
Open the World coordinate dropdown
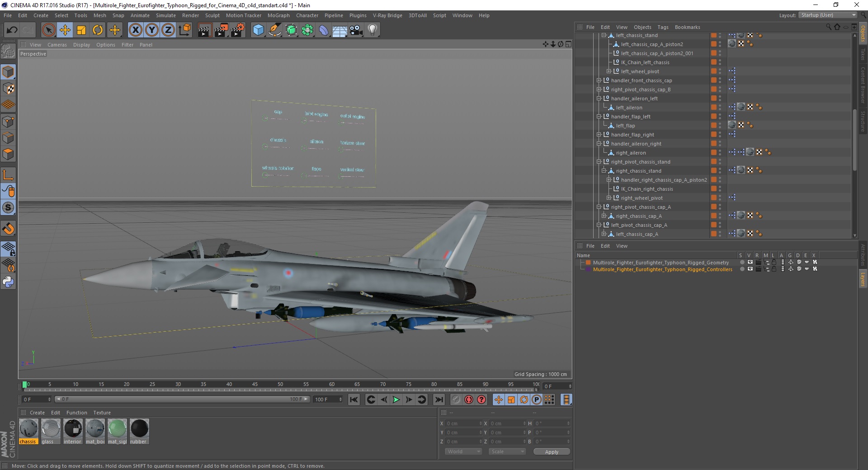tap(463, 451)
